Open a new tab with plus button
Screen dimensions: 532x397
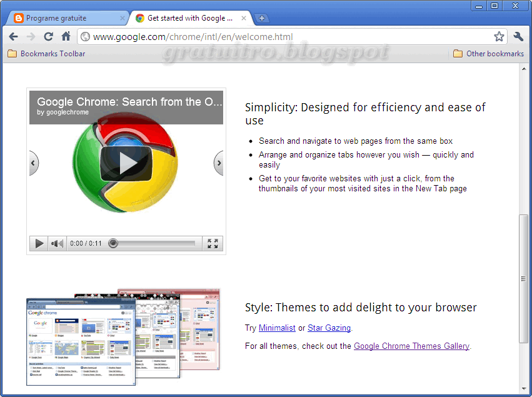click(x=261, y=18)
